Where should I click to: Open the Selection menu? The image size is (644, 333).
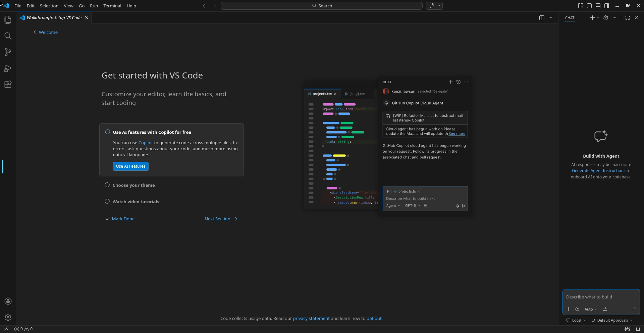tap(49, 6)
